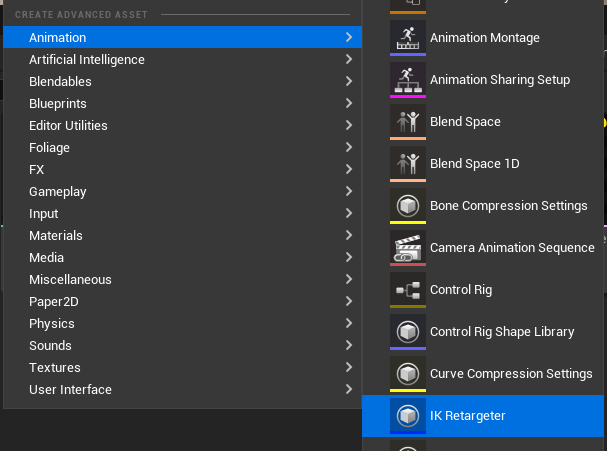Viewport: 607px width, 451px height.
Task: Click the Gameplay label
Action: click(58, 192)
